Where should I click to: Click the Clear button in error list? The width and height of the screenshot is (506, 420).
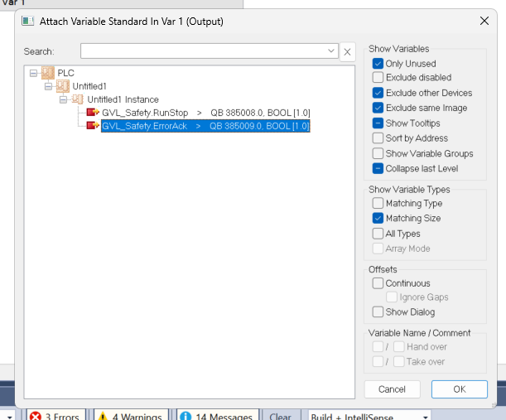[x=280, y=416]
